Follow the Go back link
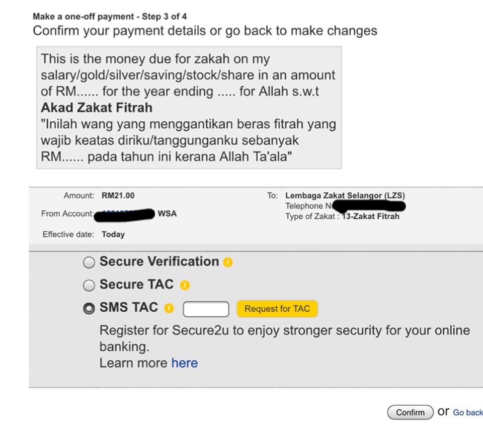The height and width of the screenshot is (448, 483). (467, 413)
